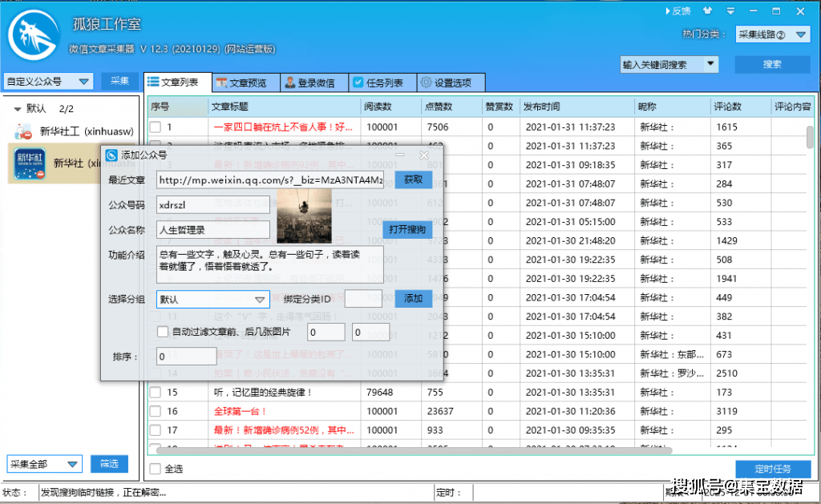Open the 定时任务 scheduled task button

(x=773, y=469)
